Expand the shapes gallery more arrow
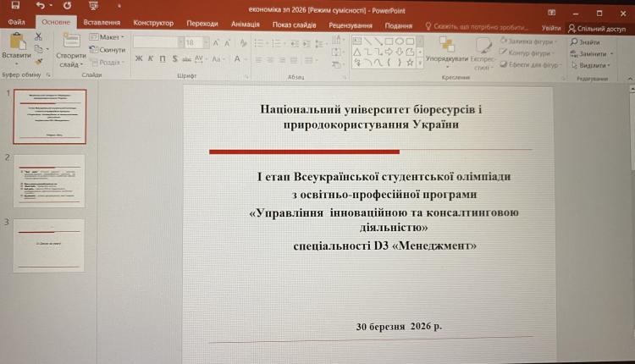Image resolution: width=635 pixels, height=364 pixels. (x=420, y=63)
